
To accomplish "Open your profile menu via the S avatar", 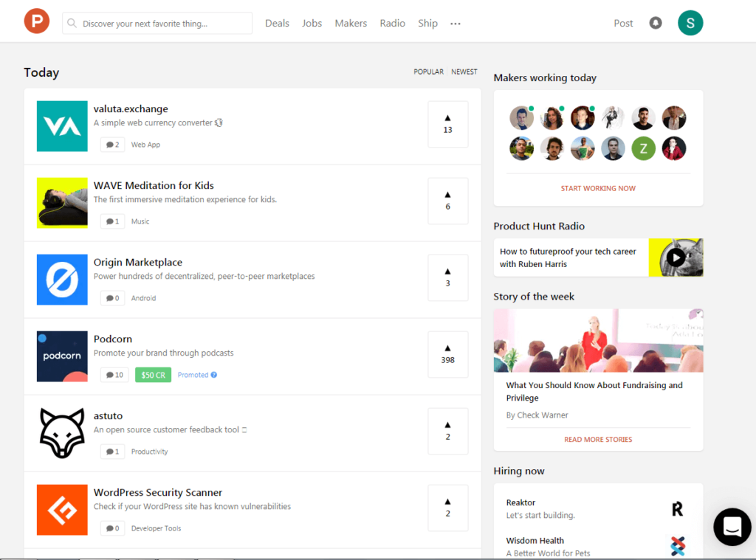I will 690,23.
